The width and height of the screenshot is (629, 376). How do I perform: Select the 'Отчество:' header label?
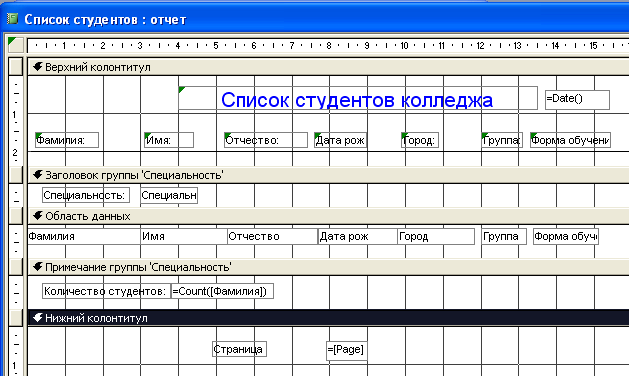pos(266,140)
